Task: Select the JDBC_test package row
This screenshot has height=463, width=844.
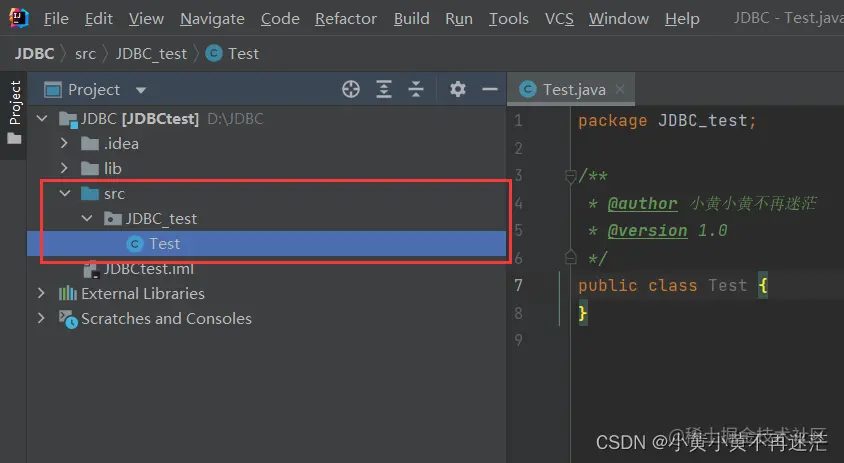Action: click(267, 219)
